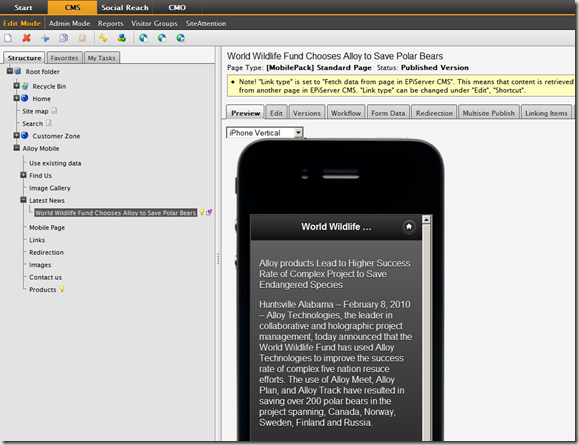
Task: Click the phone preview vertical scrollbar track
Action: (426, 332)
